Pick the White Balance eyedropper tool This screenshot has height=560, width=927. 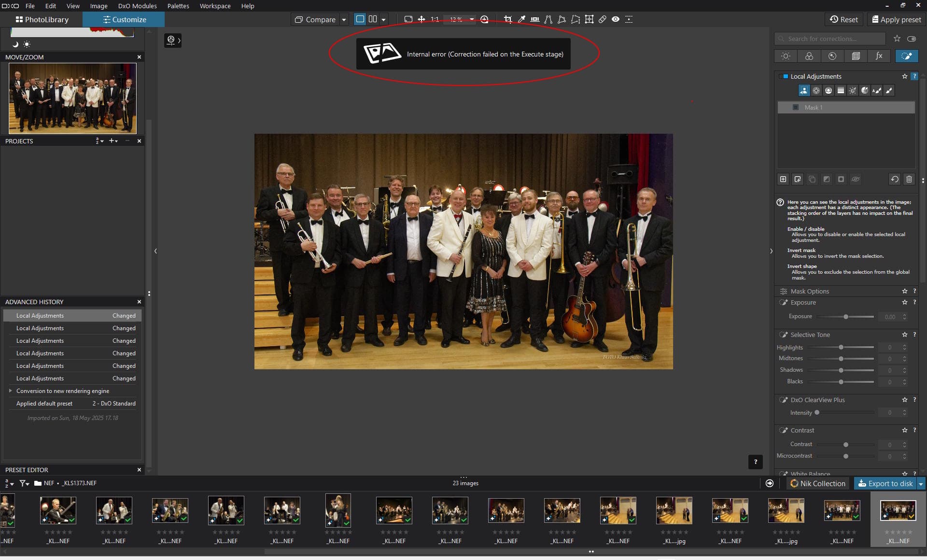[x=521, y=19]
